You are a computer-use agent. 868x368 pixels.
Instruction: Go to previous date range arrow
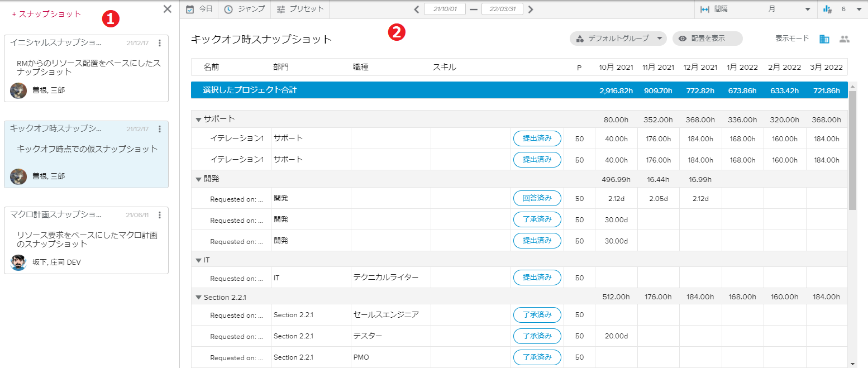point(417,9)
